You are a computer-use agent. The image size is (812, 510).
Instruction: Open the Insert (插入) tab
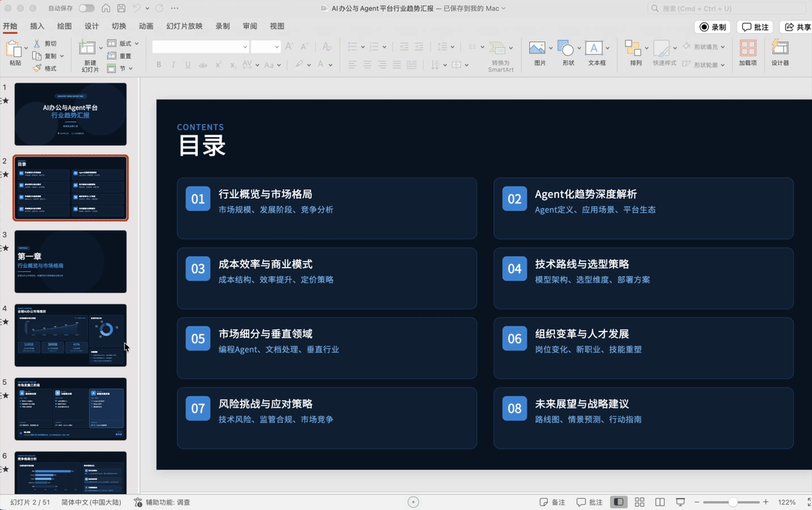click(x=38, y=26)
